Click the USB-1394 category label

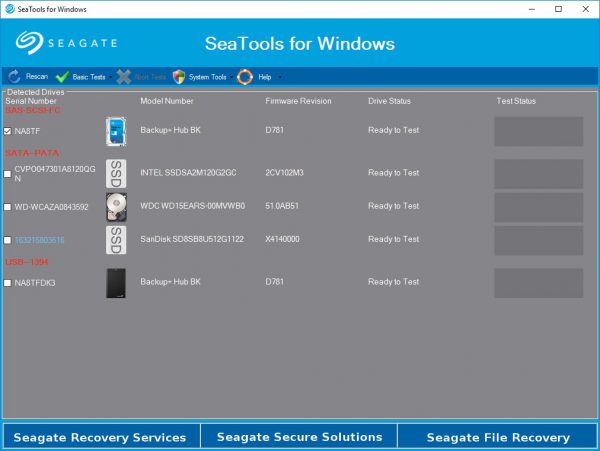(x=27, y=262)
